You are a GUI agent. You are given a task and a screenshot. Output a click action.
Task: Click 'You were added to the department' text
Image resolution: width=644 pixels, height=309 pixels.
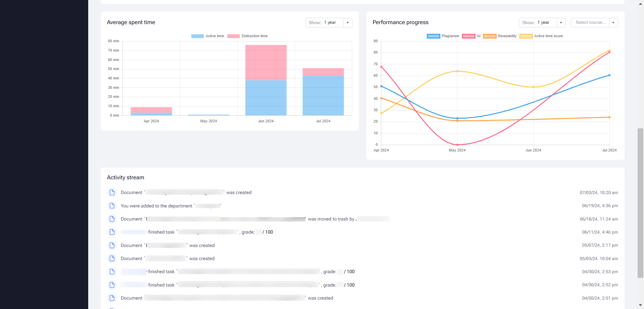pos(157,206)
